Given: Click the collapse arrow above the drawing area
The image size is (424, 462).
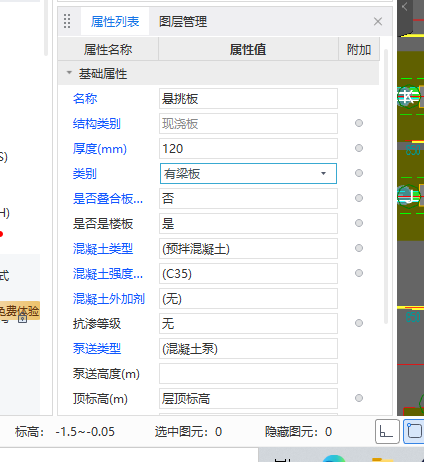Looking at the screenshot, I should tap(405, 6).
